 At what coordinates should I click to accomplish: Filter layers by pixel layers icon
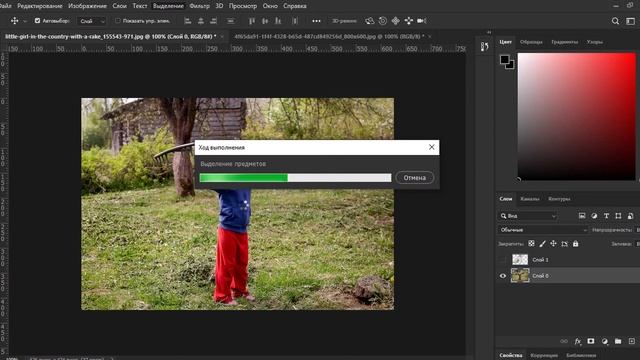coord(582,216)
